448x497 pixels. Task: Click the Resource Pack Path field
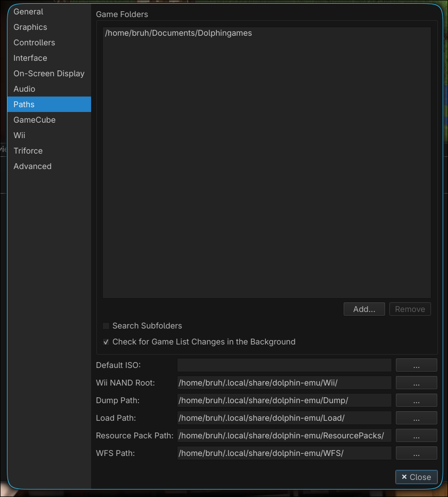(x=284, y=436)
